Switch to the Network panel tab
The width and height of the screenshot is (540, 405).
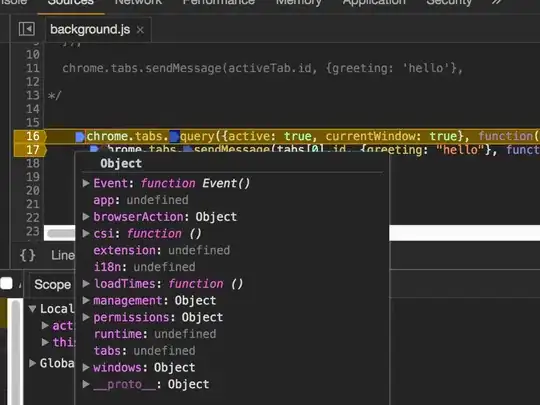pyautogui.click(x=138, y=3)
